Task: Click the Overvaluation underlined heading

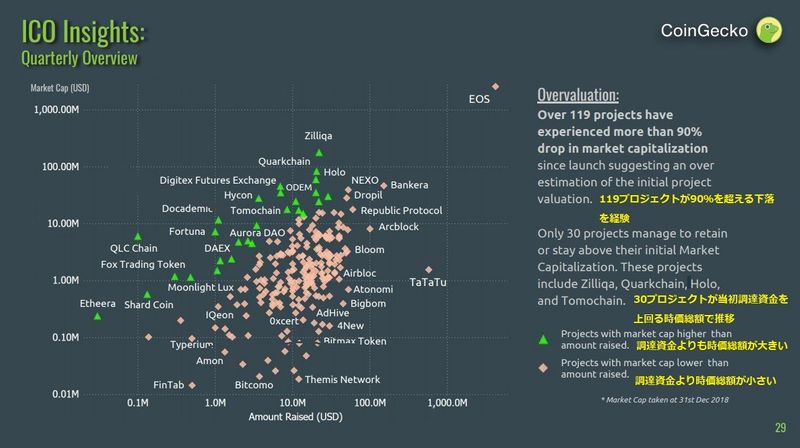Action: pos(578,97)
